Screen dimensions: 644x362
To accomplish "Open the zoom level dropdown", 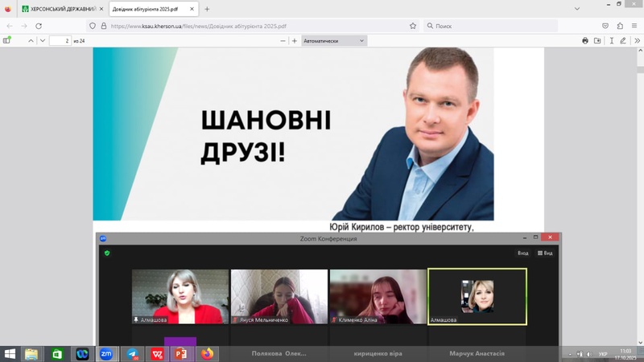I will [334, 40].
